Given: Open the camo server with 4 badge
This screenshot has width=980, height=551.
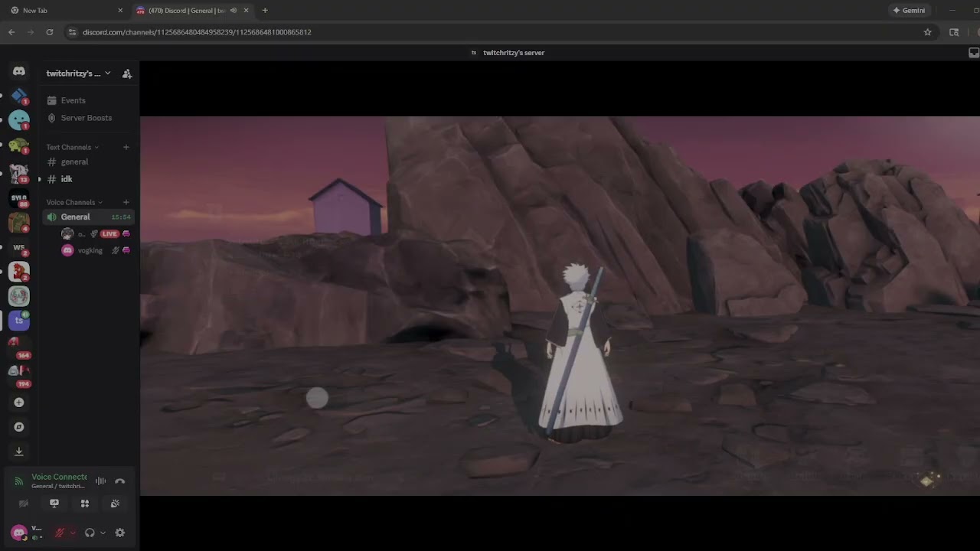Looking at the screenshot, I should click(19, 223).
